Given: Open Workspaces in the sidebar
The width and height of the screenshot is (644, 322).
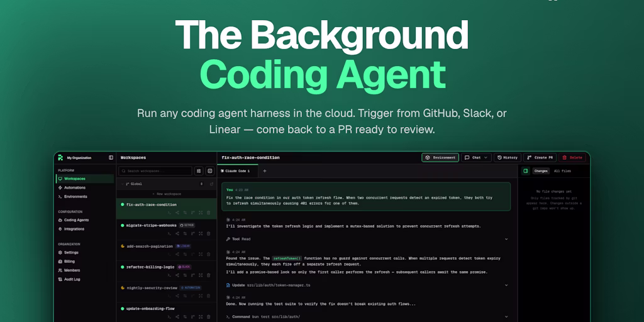Looking at the screenshot, I should pyautogui.click(x=85, y=179).
